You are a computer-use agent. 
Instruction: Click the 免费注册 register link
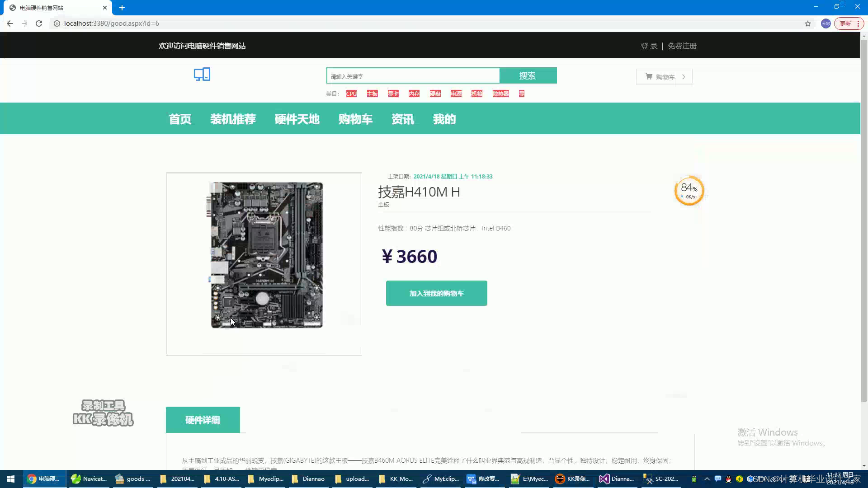click(x=682, y=46)
